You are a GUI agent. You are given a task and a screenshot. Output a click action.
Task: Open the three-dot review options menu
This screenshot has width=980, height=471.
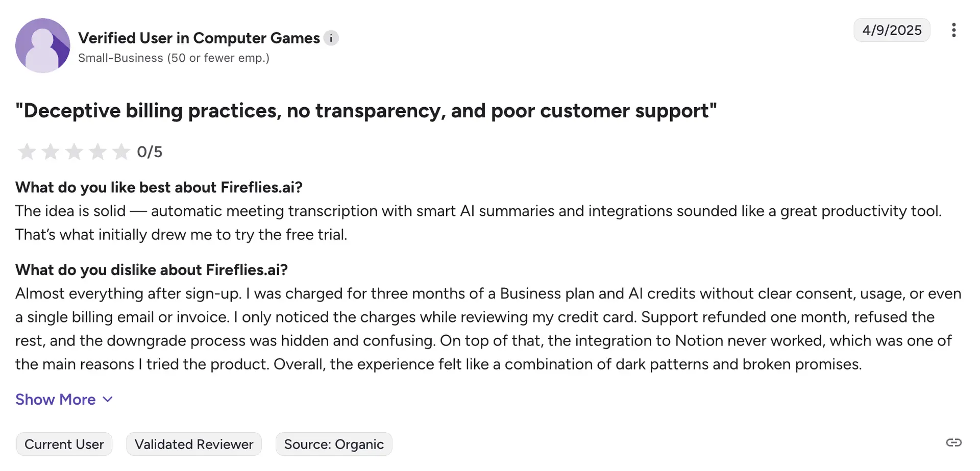pyautogui.click(x=953, y=30)
